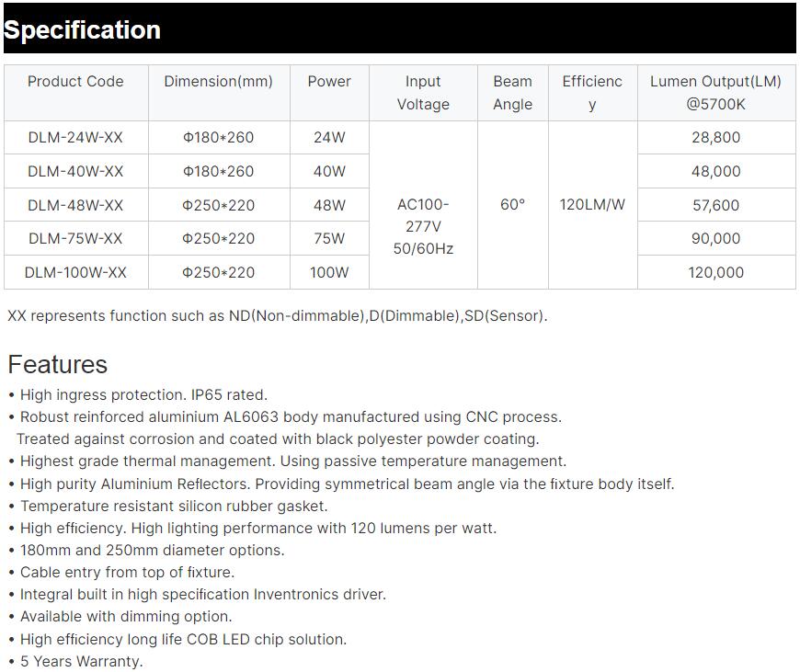
Task: Click the Beam Angle column header
Action: point(512,93)
